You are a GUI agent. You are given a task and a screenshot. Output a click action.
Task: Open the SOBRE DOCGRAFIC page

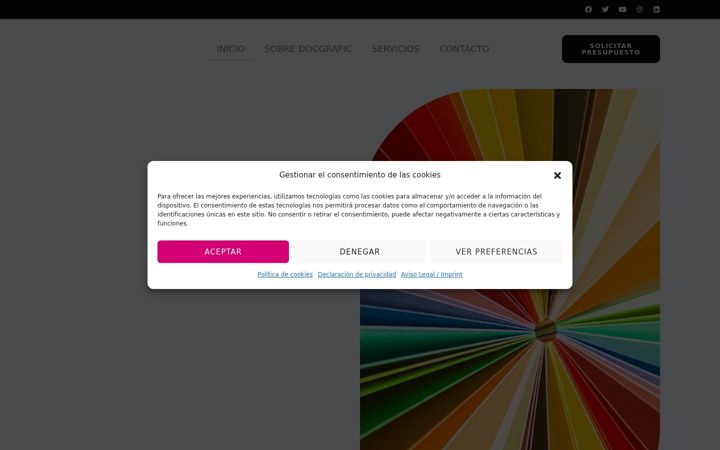[308, 49]
